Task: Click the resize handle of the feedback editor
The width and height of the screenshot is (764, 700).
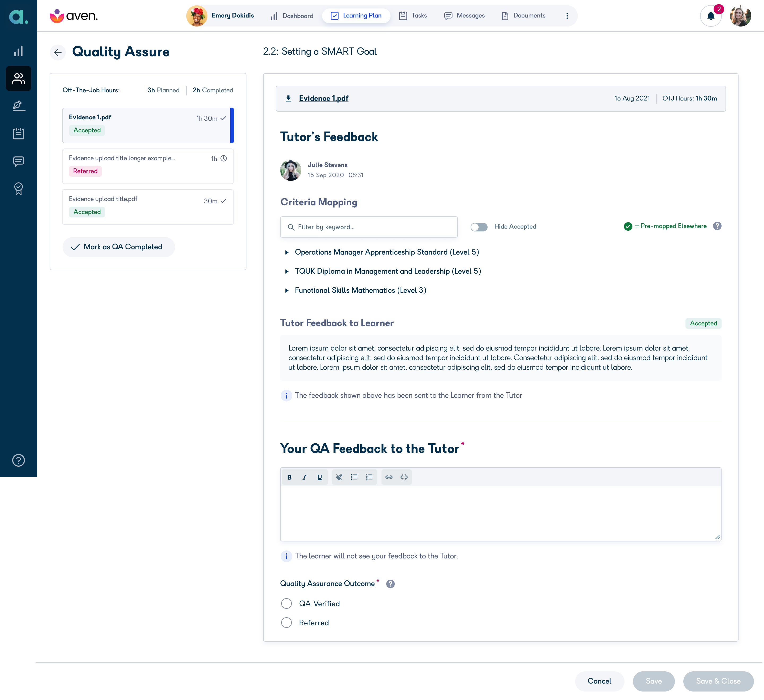Action: point(717,537)
